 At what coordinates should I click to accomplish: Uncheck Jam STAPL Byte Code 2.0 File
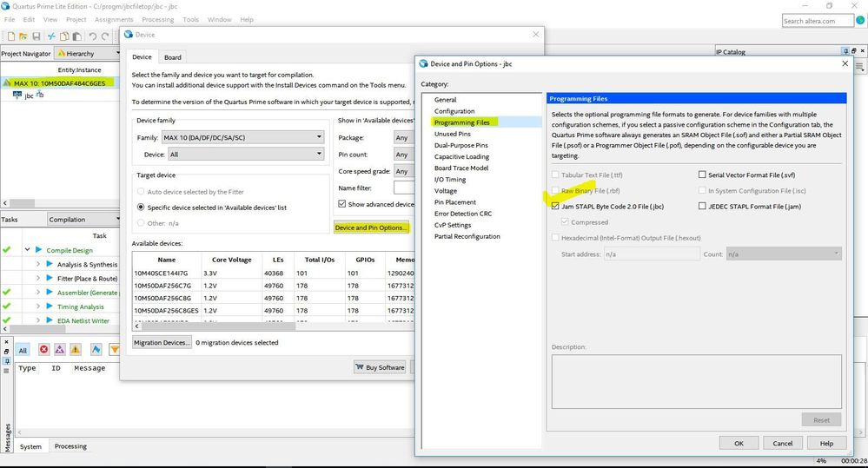555,207
